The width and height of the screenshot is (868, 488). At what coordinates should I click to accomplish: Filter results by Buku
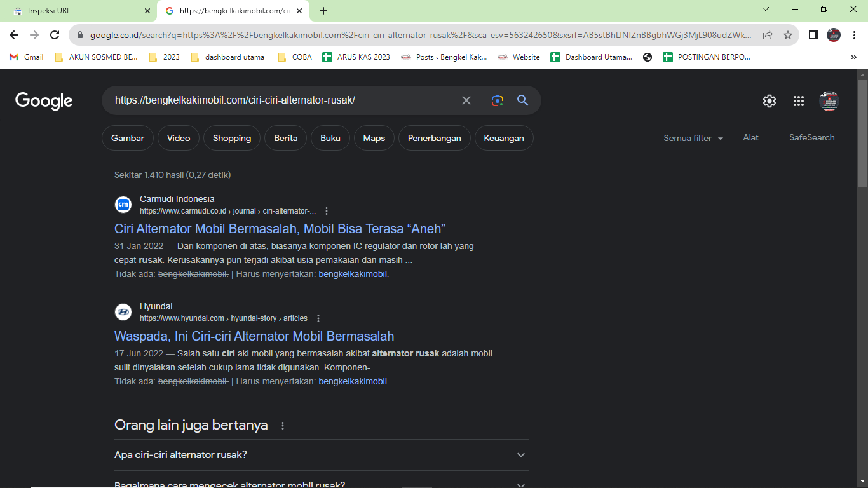tap(330, 138)
